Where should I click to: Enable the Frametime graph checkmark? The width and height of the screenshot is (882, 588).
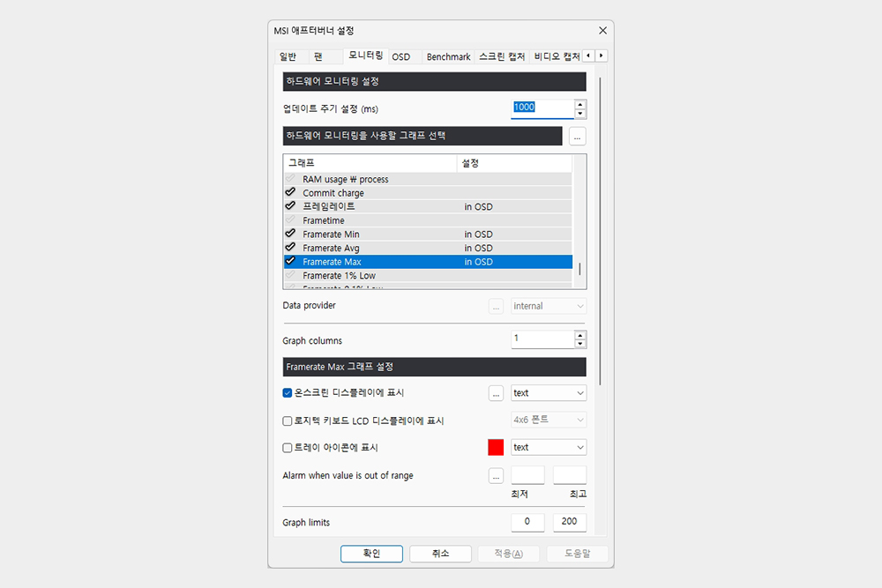click(290, 220)
